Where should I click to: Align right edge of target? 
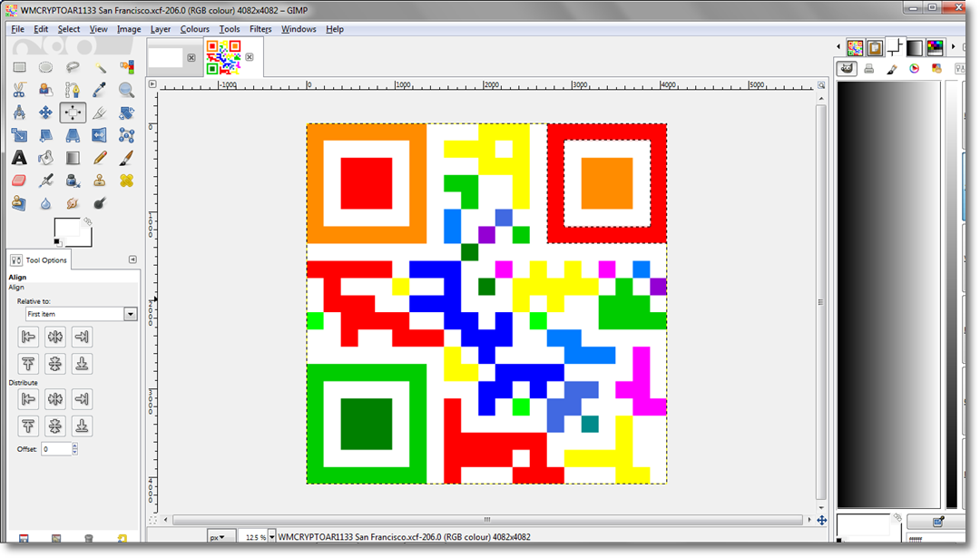(x=82, y=337)
